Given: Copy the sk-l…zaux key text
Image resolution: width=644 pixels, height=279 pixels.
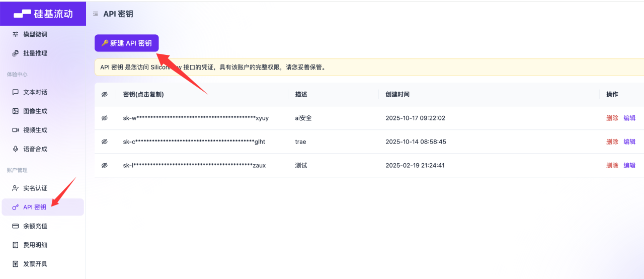Looking at the screenshot, I should coord(194,165).
